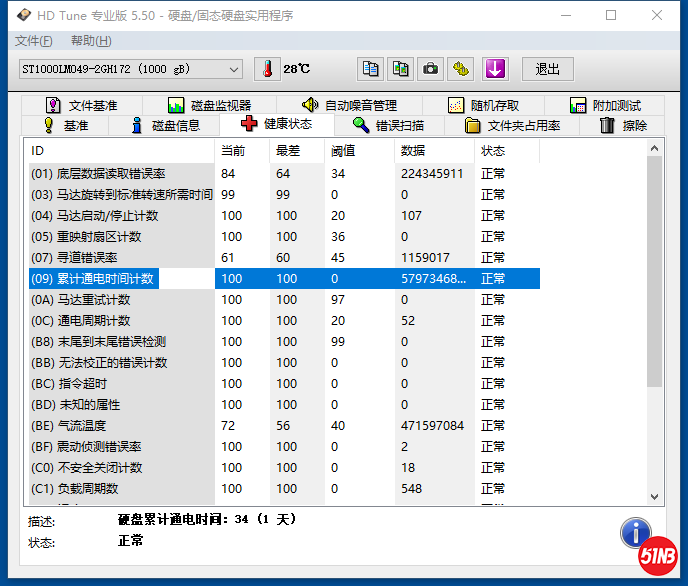Open the drive selection dropdown
Image resolution: width=688 pixels, height=586 pixels.
pyautogui.click(x=234, y=69)
